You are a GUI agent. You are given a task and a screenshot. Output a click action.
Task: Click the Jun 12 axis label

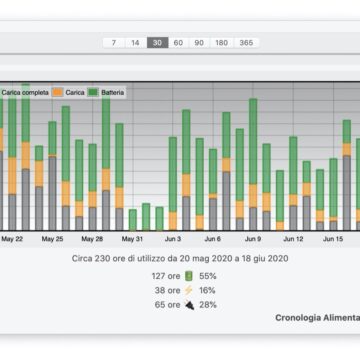tap(293, 239)
